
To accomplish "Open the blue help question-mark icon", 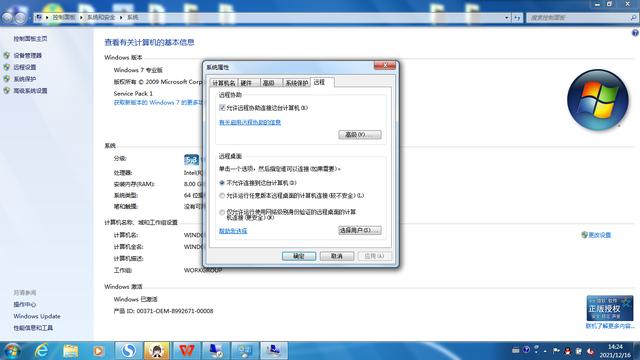I will (635, 33).
